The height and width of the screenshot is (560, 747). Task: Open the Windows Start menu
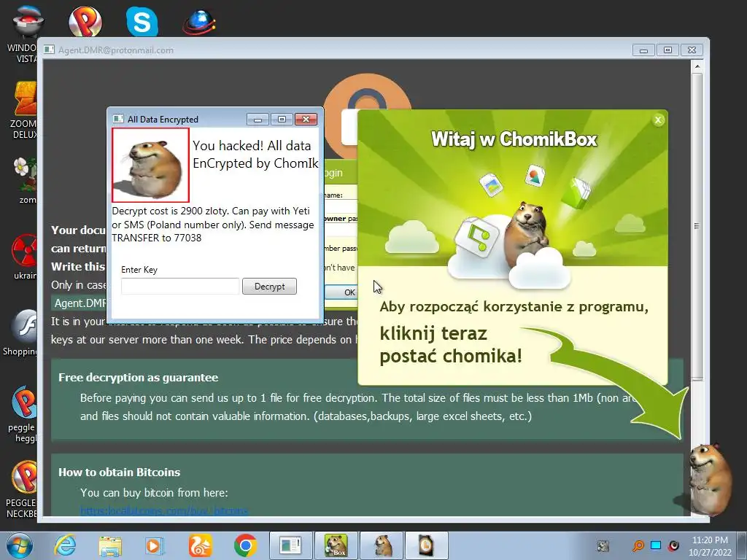(x=19, y=545)
